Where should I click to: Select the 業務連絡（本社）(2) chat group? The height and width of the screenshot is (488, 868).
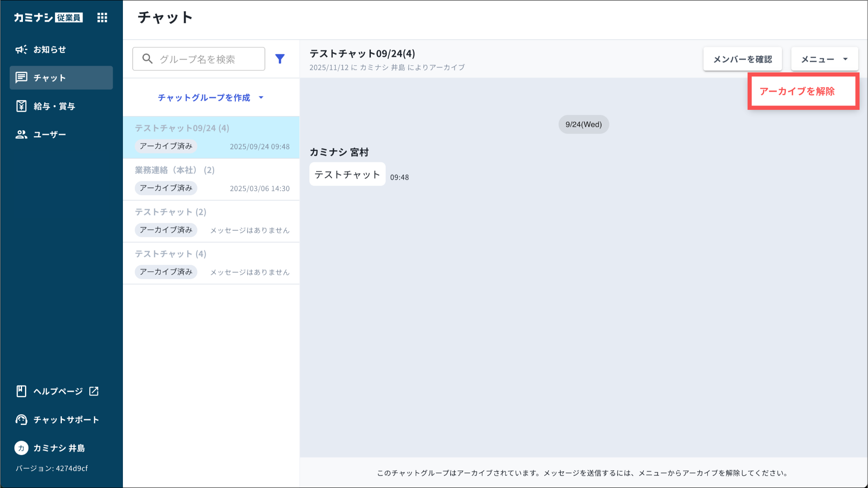(211, 179)
